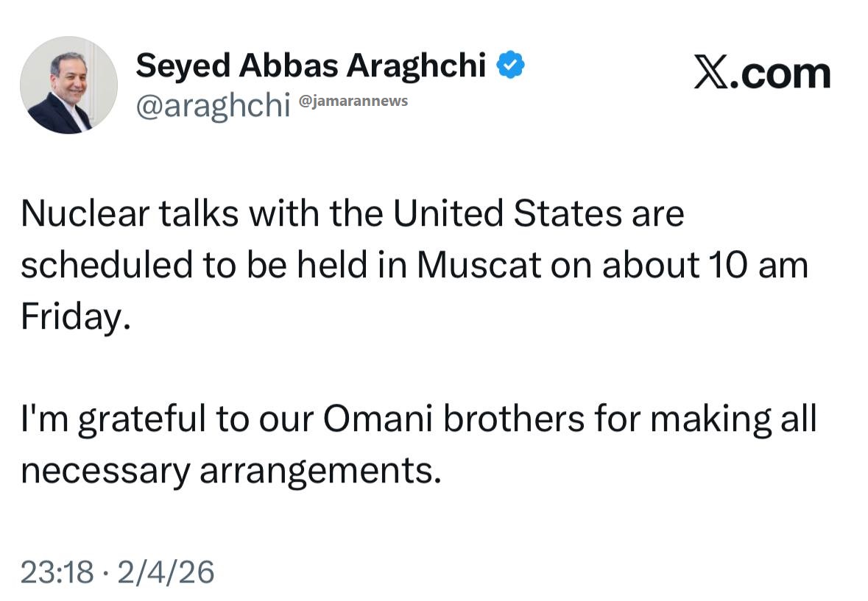
Task: Click the 23:18 timestamp
Action: (x=57, y=572)
